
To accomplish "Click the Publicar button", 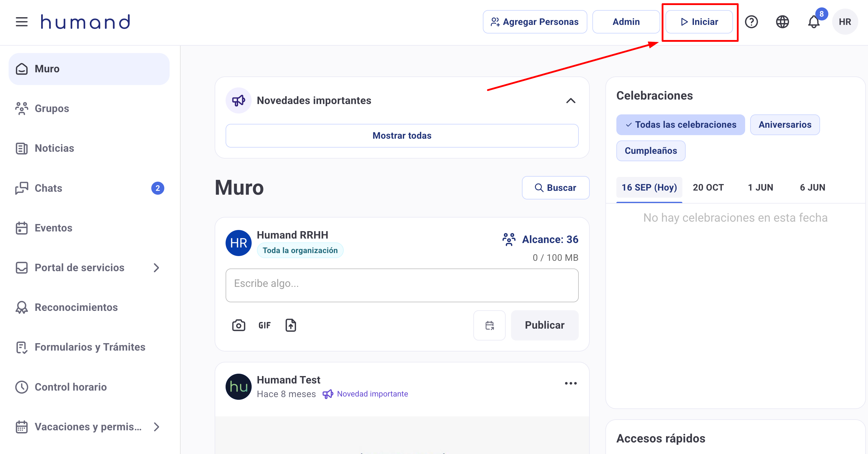I will click(x=544, y=325).
